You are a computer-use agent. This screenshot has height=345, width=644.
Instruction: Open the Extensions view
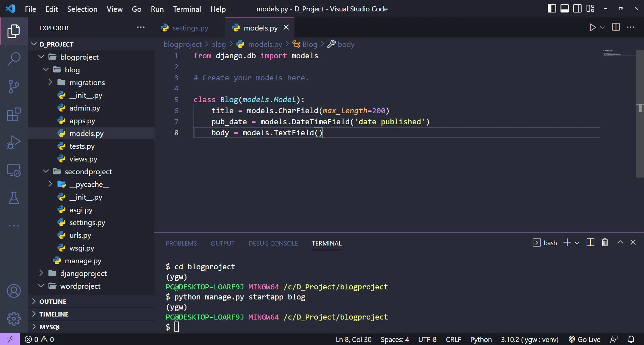pos(14,115)
